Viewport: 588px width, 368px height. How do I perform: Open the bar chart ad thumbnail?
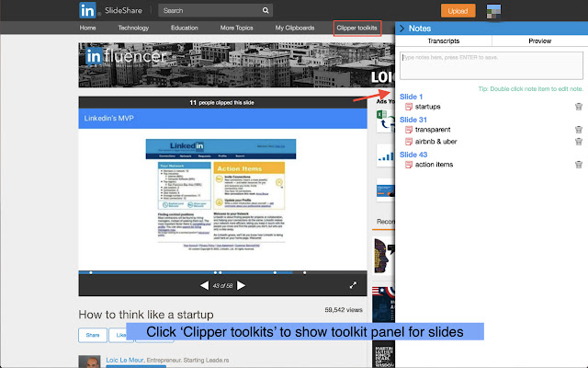(386, 155)
